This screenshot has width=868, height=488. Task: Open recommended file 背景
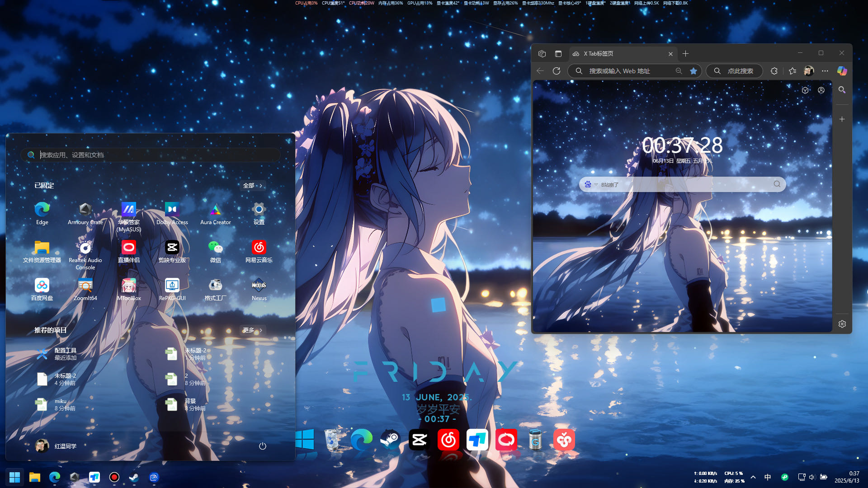186,404
